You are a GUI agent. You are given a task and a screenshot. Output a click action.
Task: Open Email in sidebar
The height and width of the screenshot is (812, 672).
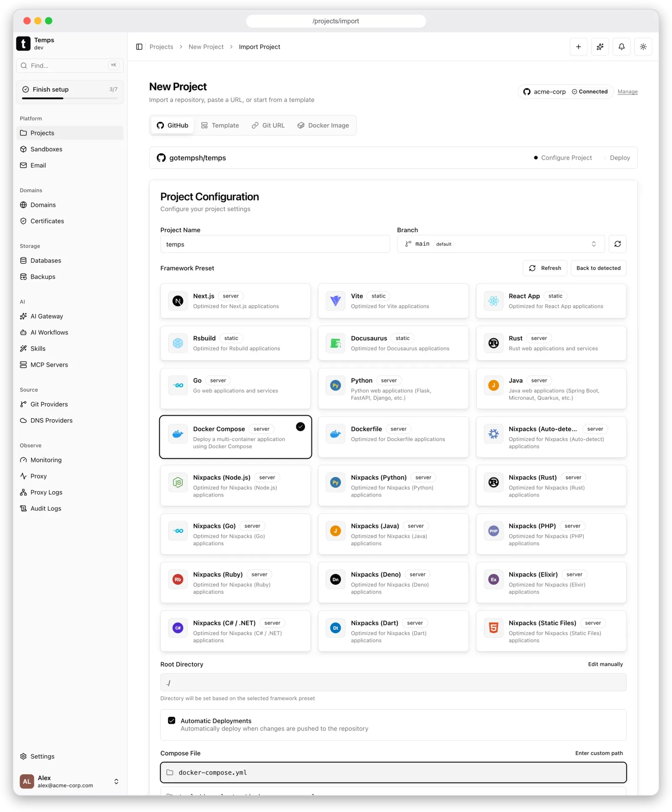pyautogui.click(x=70, y=165)
